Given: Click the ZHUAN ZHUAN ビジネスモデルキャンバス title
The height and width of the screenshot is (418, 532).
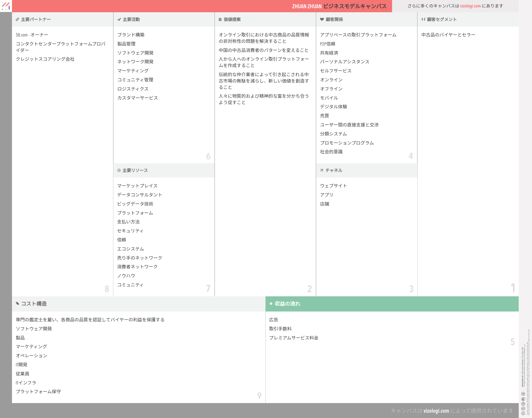Looking at the screenshot, I should (339, 6).
